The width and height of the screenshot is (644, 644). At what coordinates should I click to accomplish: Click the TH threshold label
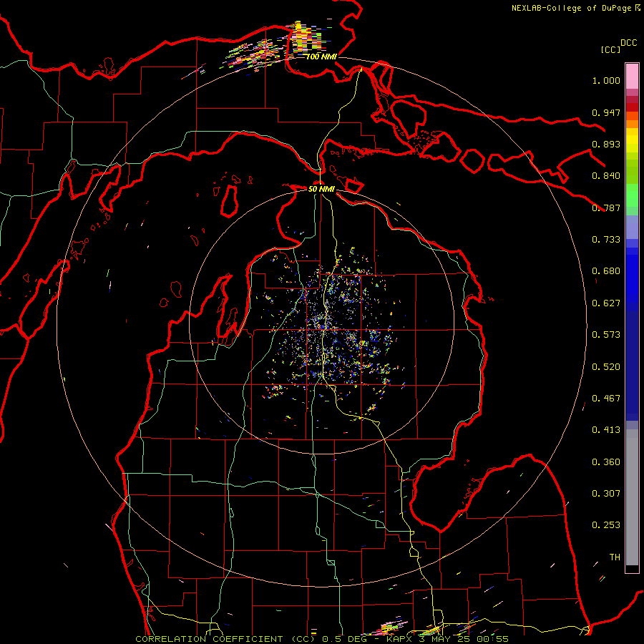point(615,557)
